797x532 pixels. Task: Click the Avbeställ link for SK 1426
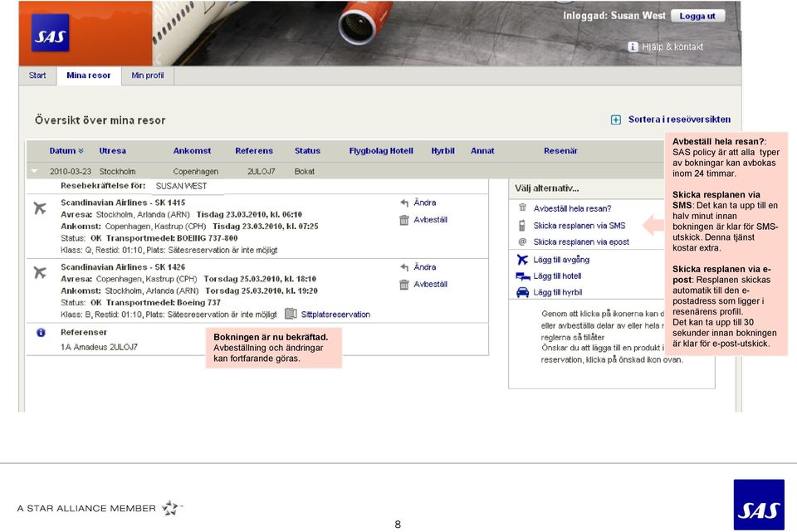431,285
